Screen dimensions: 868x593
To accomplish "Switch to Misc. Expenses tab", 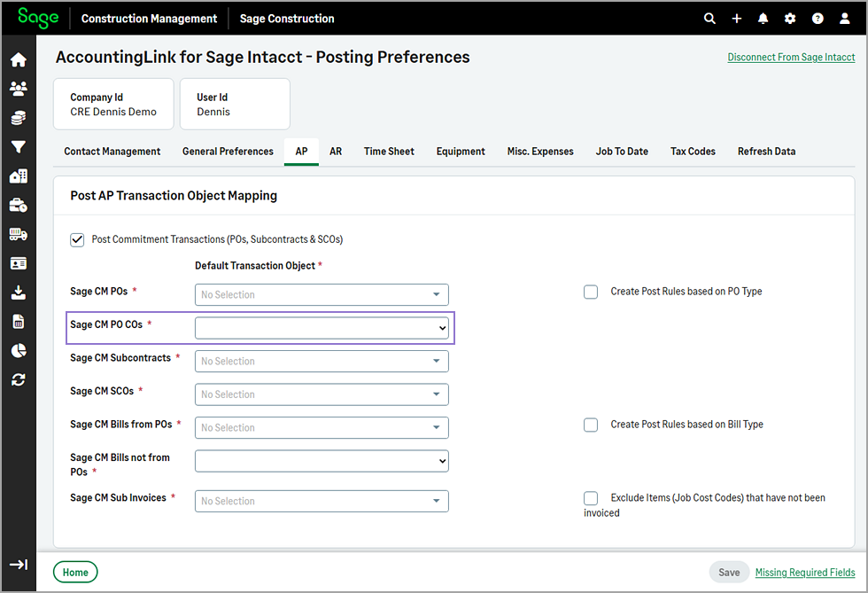I will [x=540, y=152].
